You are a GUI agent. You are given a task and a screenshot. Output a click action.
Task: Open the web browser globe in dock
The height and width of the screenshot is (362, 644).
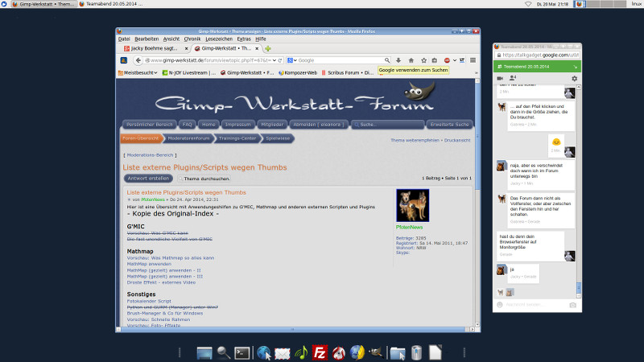click(264, 352)
